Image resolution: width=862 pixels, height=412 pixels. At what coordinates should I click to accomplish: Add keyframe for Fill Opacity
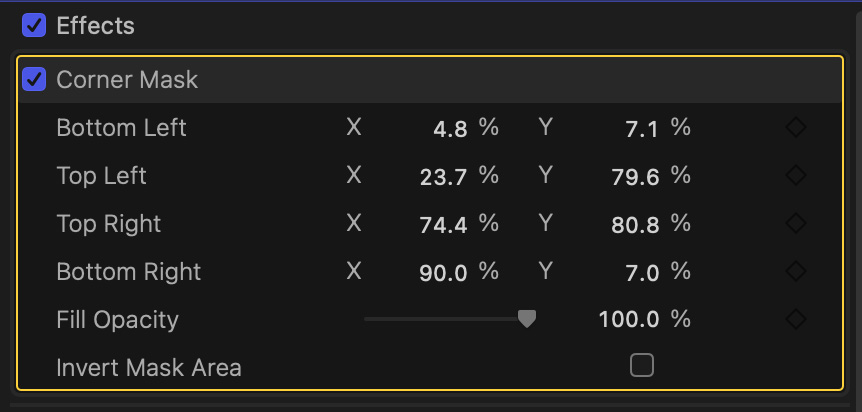(796, 320)
